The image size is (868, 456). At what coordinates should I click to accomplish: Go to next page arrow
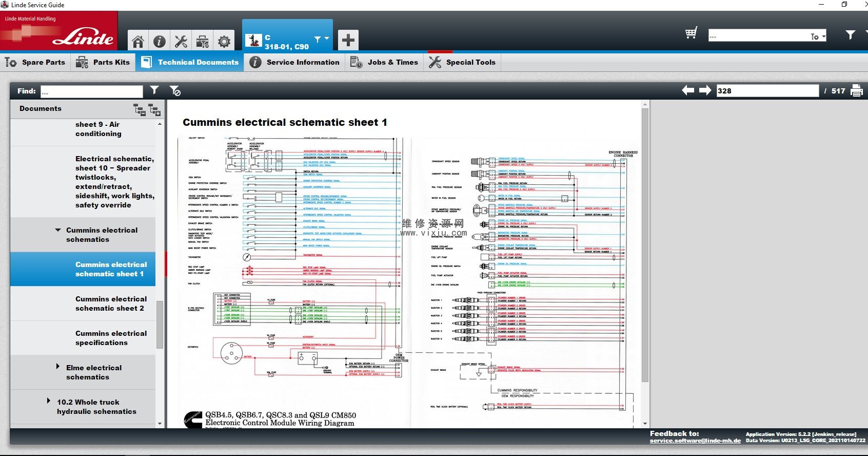(x=705, y=90)
